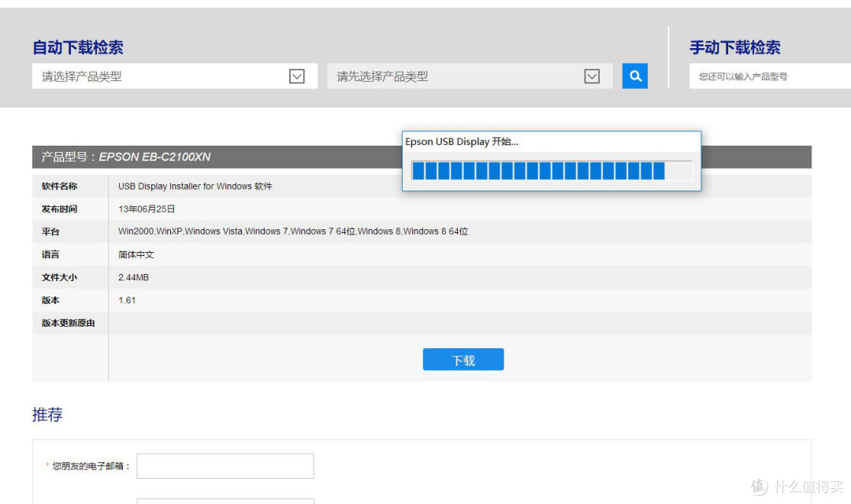
Task: Click the 版本更新原由 row label
Action: coord(69,323)
